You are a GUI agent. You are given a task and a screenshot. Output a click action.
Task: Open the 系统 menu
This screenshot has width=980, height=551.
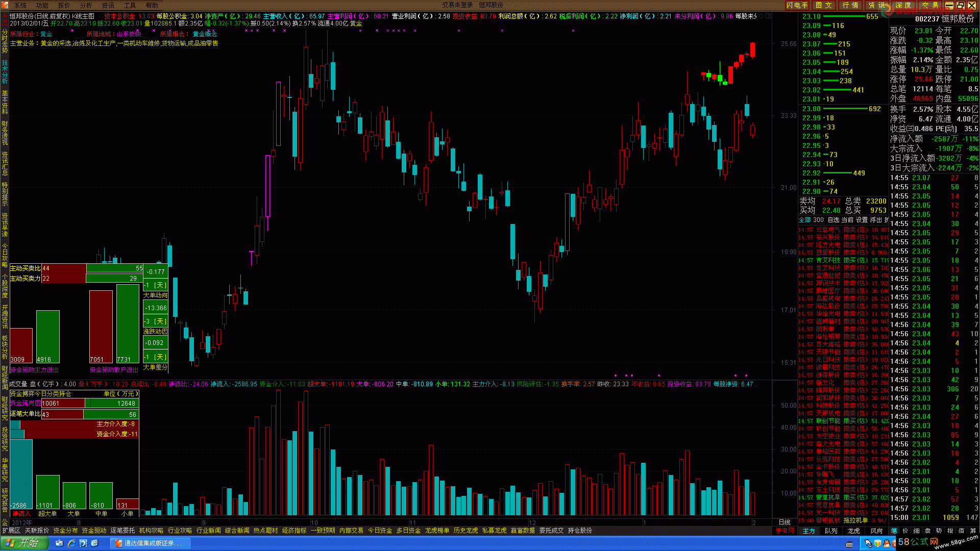click(20, 5)
